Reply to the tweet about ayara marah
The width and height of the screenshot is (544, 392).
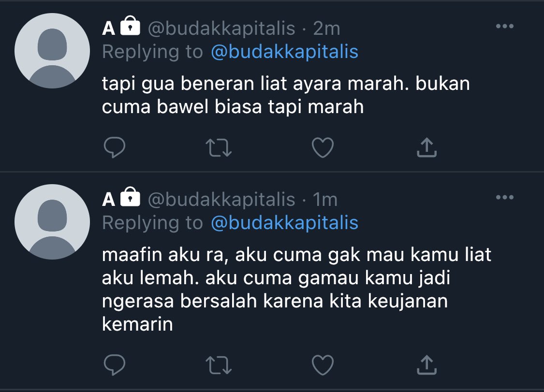(x=115, y=147)
